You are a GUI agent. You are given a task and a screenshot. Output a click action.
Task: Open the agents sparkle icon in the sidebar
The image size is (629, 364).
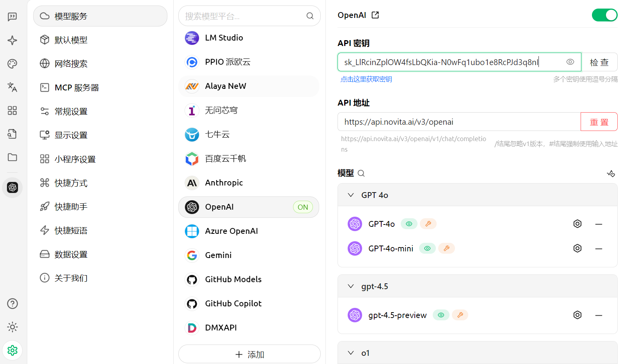coord(12,40)
